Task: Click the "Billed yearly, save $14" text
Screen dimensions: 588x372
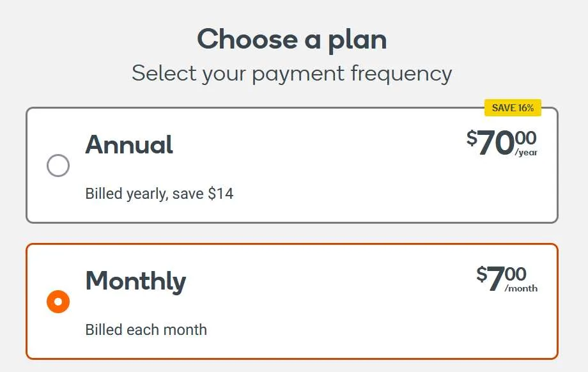Action: pyautogui.click(x=159, y=194)
